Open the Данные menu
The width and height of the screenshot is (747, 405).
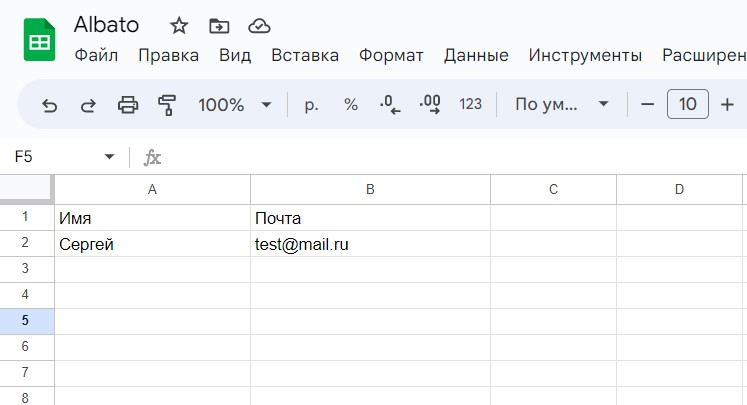click(x=476, y=55)
